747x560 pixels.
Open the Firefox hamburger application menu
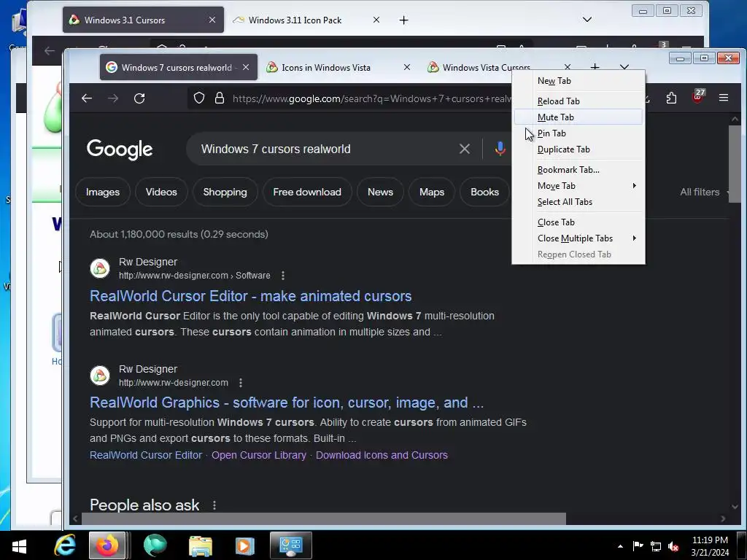point(723,98)
